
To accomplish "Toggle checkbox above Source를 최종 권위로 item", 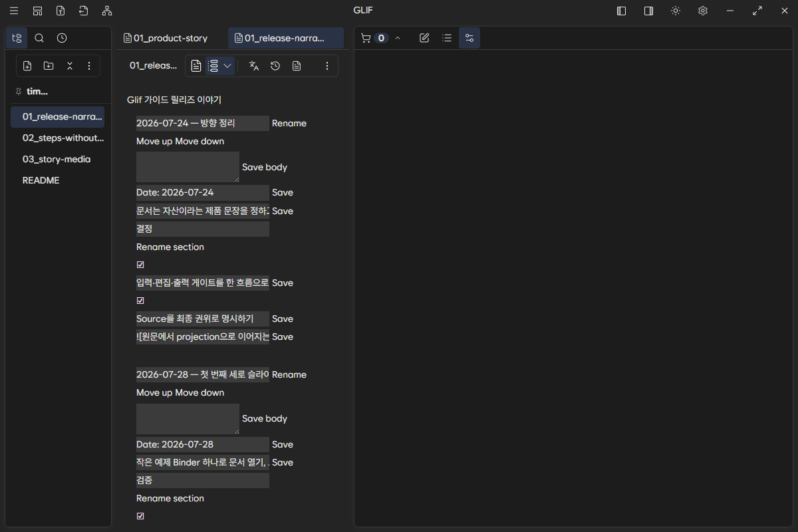I will pos(140,301).
